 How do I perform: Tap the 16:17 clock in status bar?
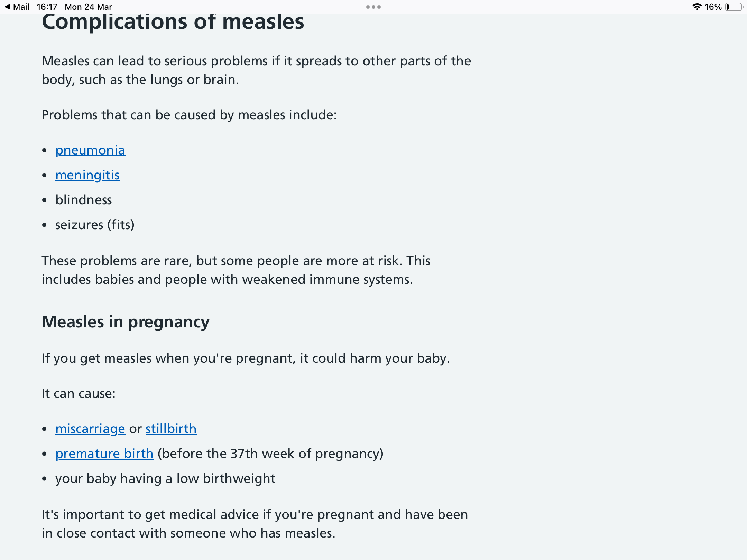[x=47, y=7]
